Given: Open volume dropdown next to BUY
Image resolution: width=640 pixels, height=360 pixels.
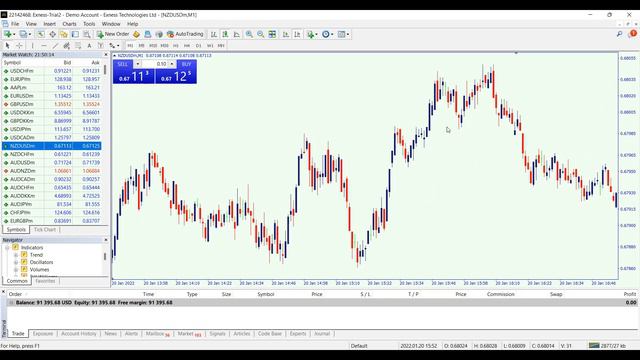Looking at the screenshot, I should (172, 64).
